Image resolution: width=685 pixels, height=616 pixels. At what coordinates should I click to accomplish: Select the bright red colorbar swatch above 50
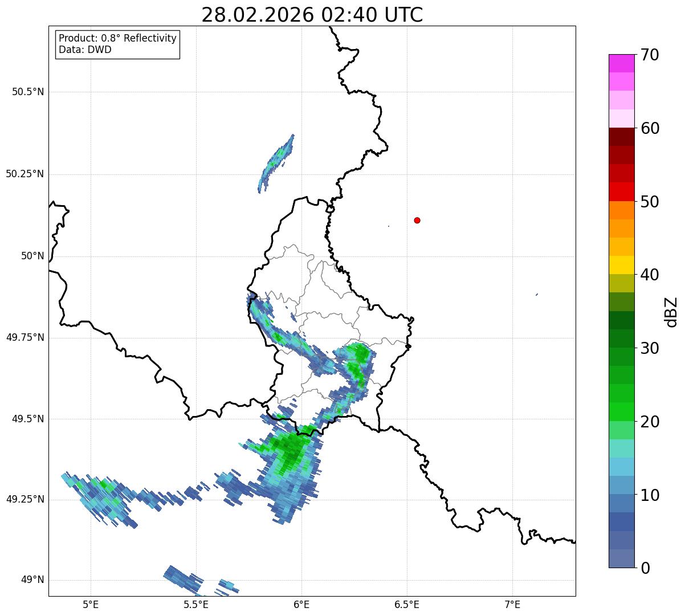(x=621, y=191)
